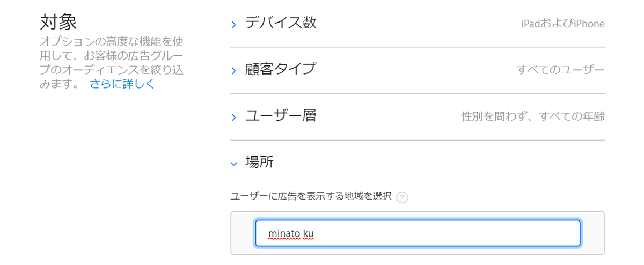This screenshot has width=644, height=265.
Task: Expand the ユーザー層 chevron arrow
Action: click(233, 117)
